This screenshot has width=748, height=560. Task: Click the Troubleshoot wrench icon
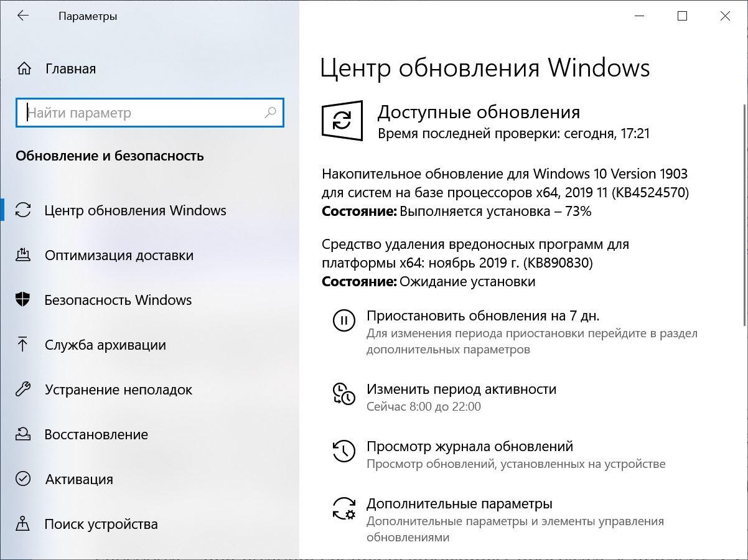[x=23, y=390]
